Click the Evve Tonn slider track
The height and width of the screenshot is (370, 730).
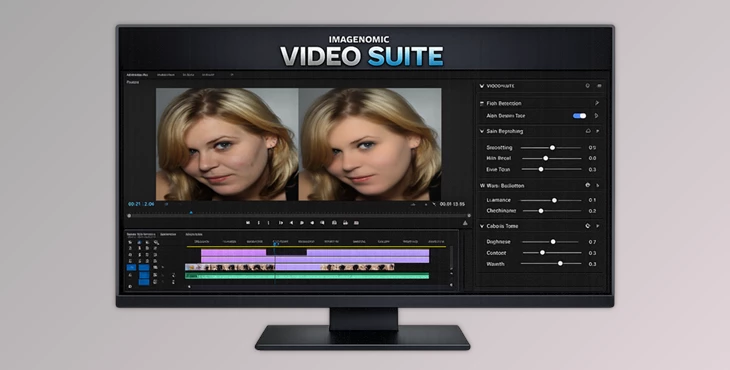pyautogui.click(x=551, y=169)
